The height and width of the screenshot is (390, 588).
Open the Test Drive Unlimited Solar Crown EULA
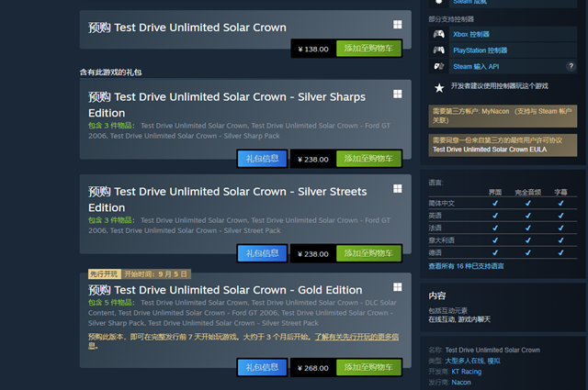coord(490,150)
